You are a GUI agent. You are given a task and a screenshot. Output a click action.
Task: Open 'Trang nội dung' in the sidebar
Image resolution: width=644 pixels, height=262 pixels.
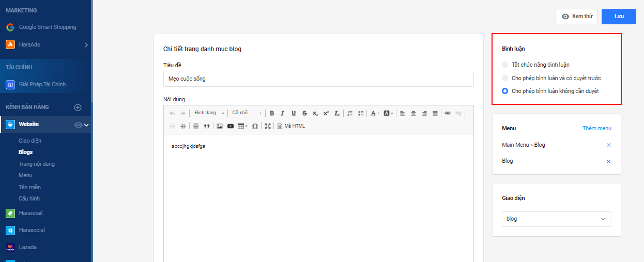click(37, 164)
